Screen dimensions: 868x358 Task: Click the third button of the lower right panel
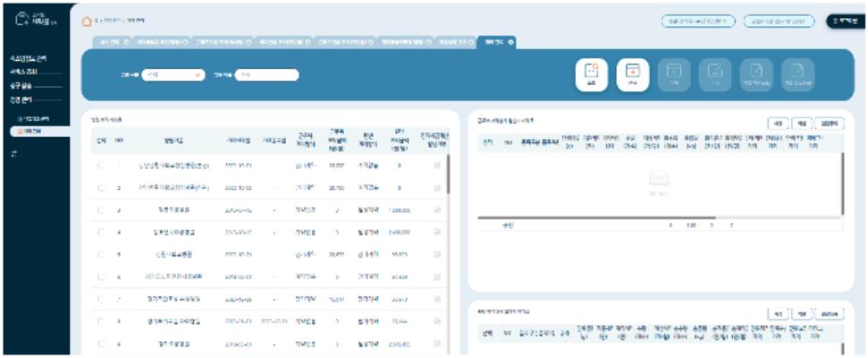coord(830,314)
